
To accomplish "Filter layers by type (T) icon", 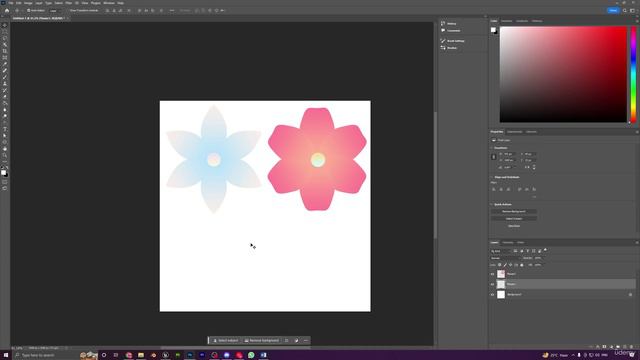I will click(x=527, y=251).
